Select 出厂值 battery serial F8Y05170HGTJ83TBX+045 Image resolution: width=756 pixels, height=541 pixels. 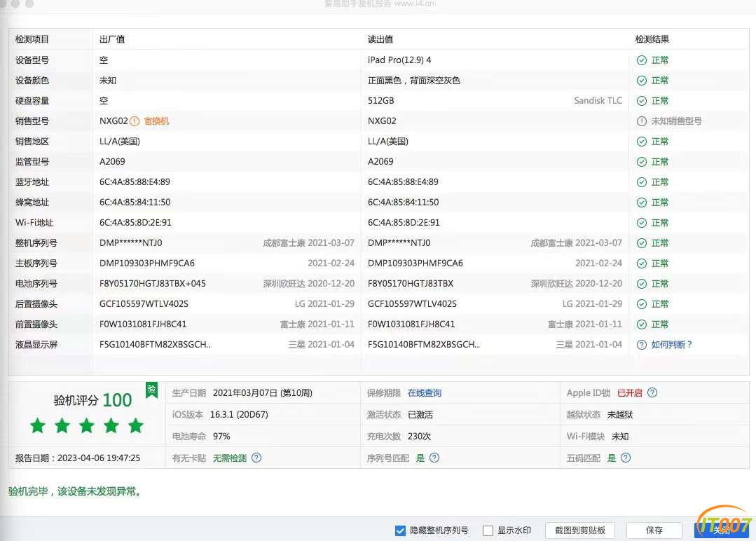coord(152,284)
